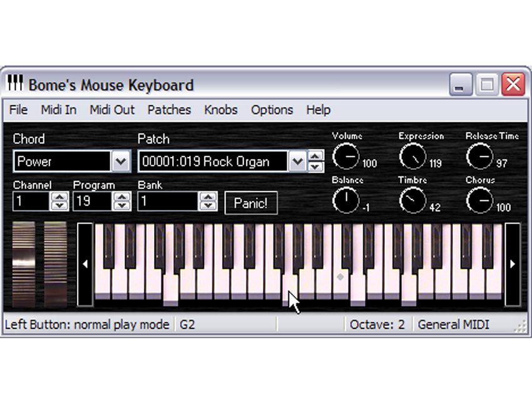Open the Rock Organ patch dropdown
Image resolution: width=532 pixels, height=399 pixels.
(299, 161)
